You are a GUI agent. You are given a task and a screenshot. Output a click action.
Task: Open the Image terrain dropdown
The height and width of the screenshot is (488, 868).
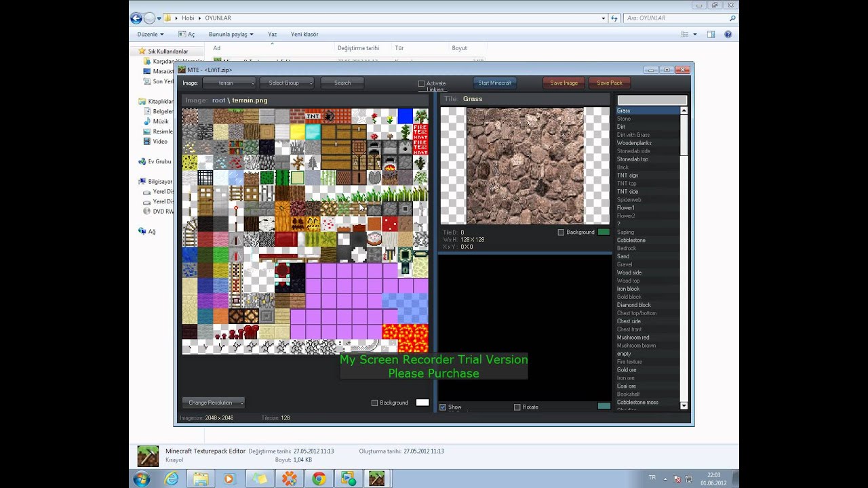click(229, 83)
